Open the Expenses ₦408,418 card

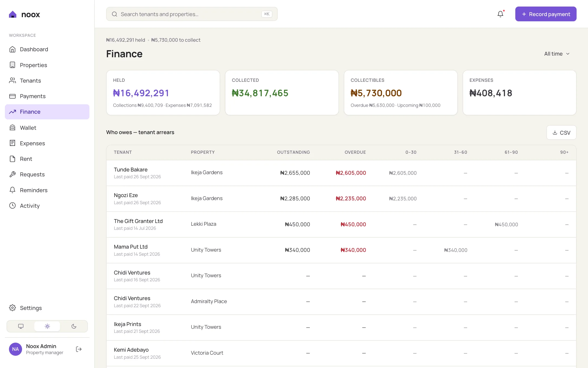[519, 93]
